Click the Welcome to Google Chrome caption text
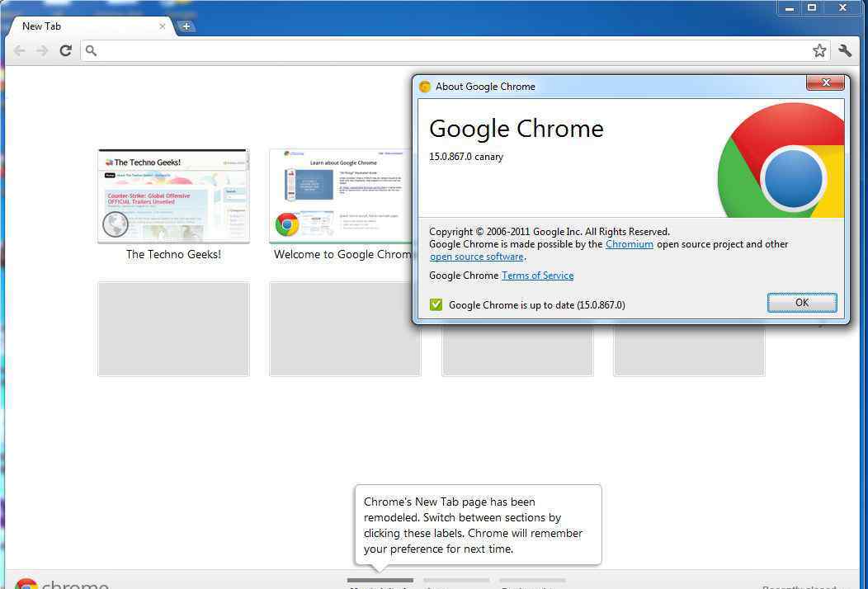The height and width of the screenshot is (589, 868). click(x=342, y=255)
